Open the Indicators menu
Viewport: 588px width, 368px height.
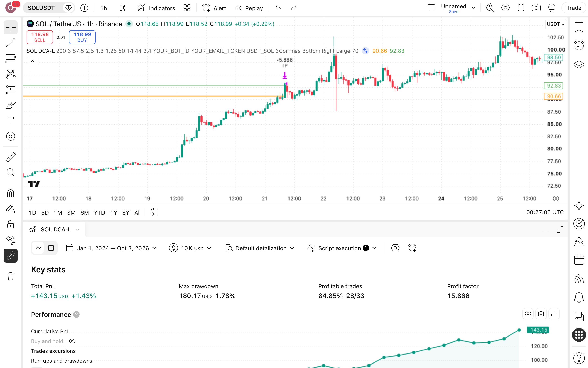click(x=156, y=8)
